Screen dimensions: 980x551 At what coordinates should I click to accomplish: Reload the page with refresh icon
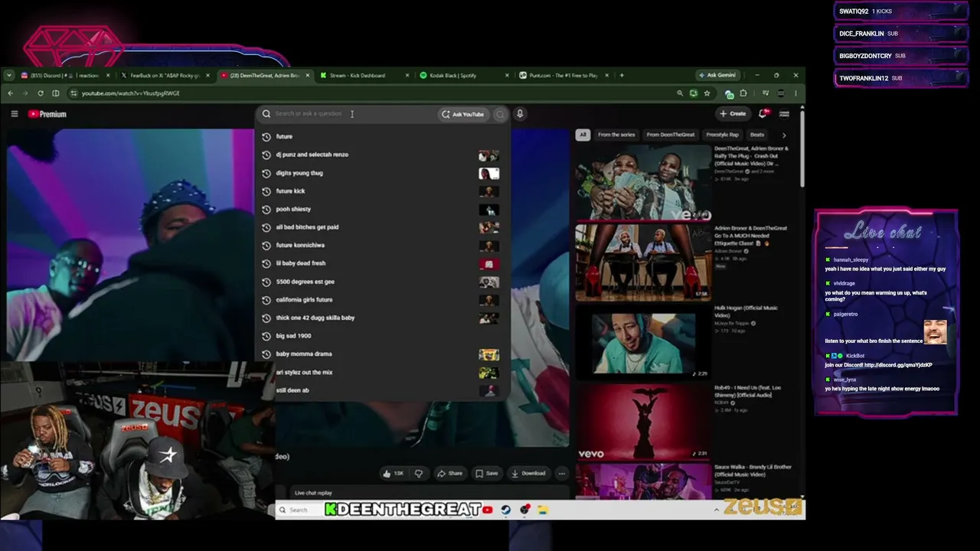click(x=41, y=93)
